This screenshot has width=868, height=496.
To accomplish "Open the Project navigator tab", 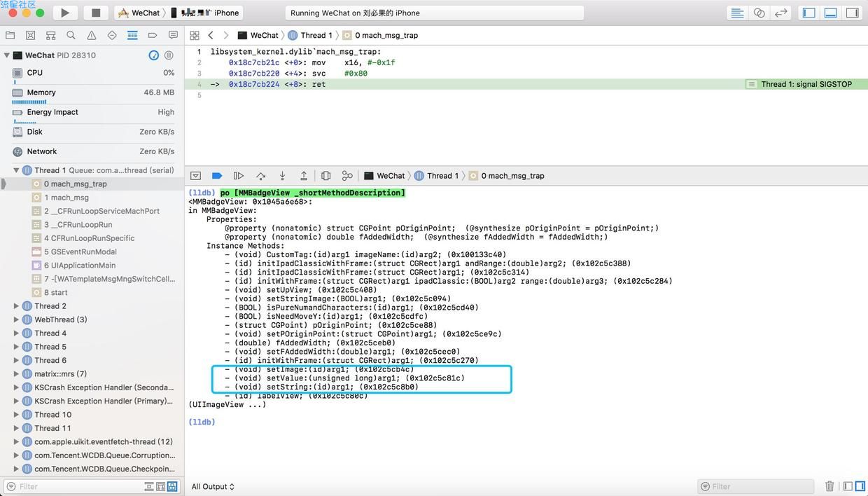I will pyautogui.click(x=10, y=35).
